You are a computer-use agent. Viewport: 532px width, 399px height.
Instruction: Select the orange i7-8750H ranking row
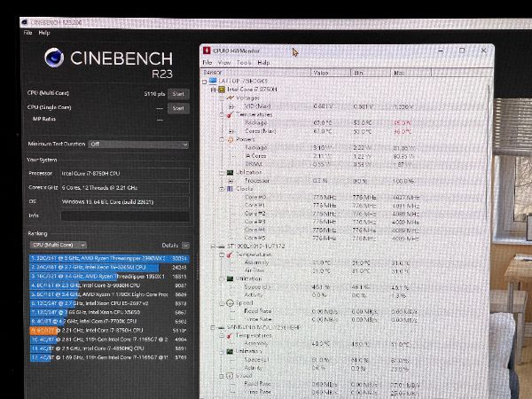tap(109, 330)
